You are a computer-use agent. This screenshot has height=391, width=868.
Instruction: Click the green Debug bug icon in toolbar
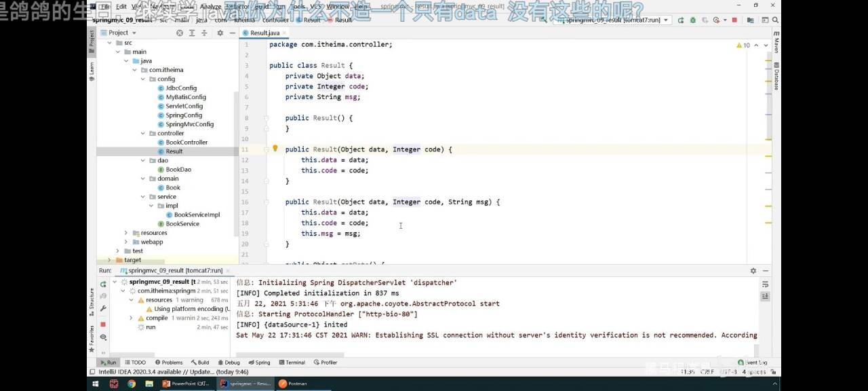692,20
